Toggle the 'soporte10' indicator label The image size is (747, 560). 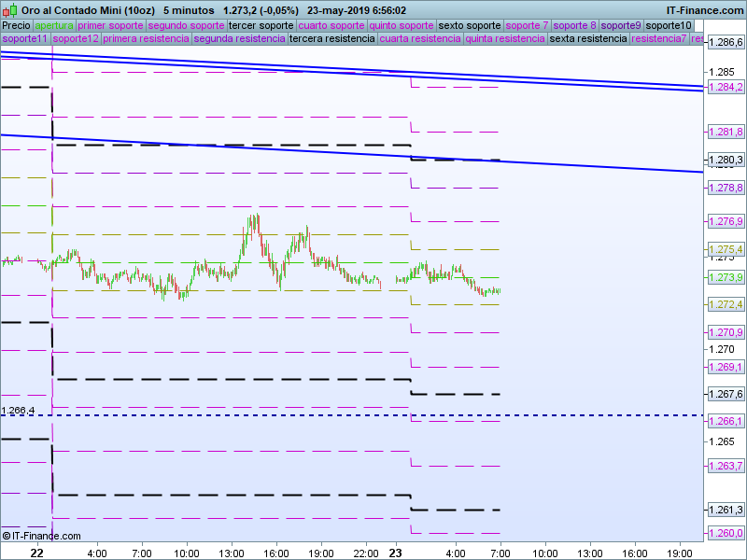(x=669, y=25)
